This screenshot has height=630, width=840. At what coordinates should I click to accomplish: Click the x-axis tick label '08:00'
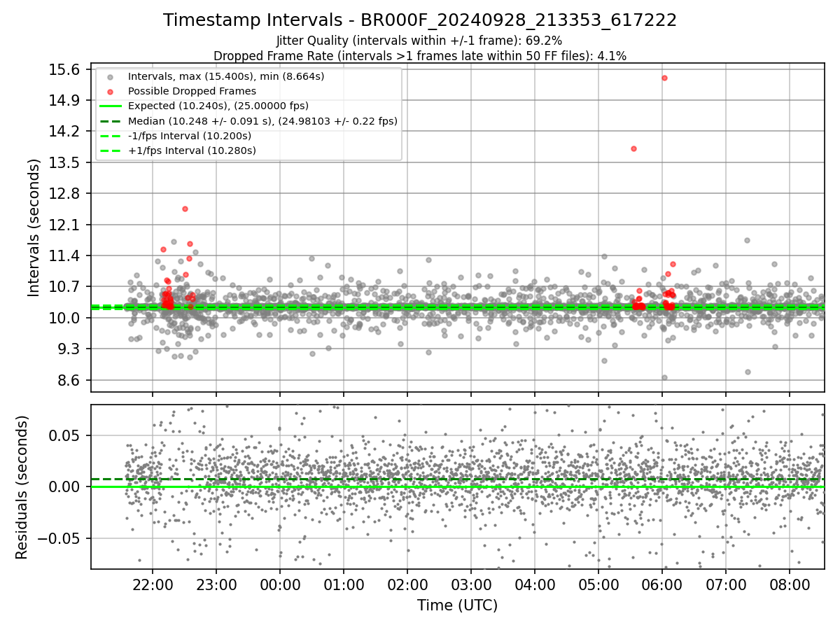click(x=790, y=584)
